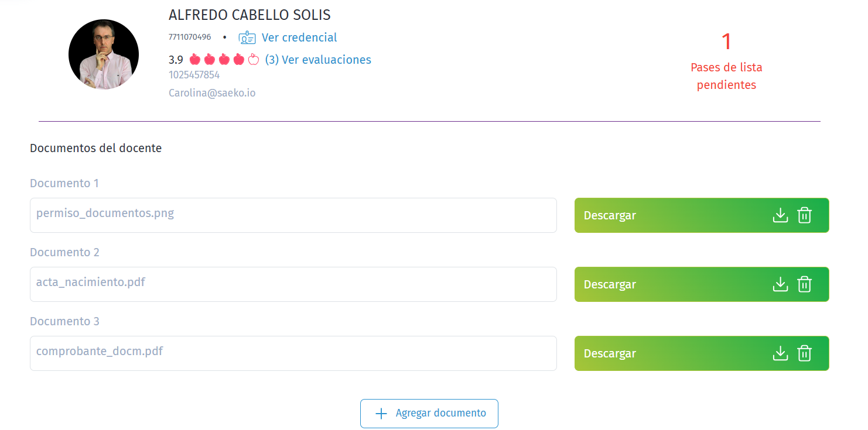The height and width of the screenshot is (430, 868).
Task: Download acta_nacimiento.pdf using the download icon
Action: 780,284
